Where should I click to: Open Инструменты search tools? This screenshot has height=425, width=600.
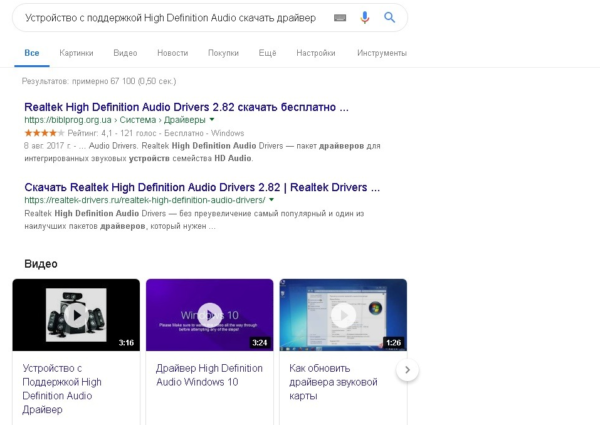(x=382, y=53)
